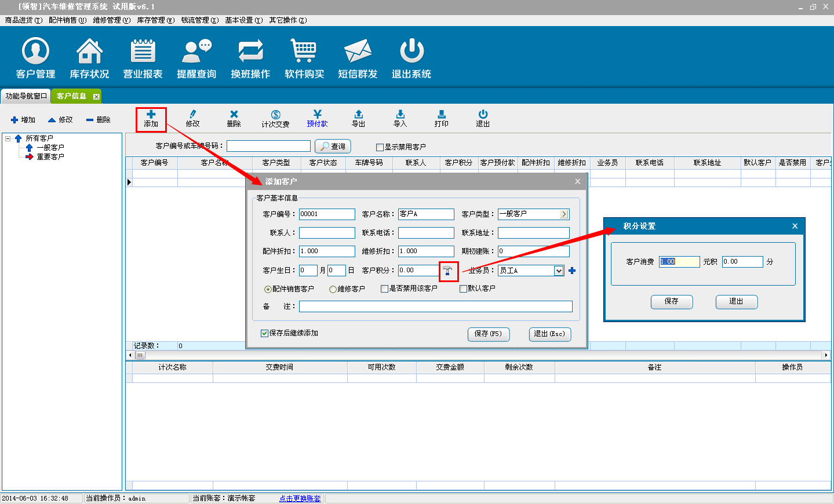This screenshot has height=504, width=834.
Task: Open the 客户类型 selector arrow
Action: [x=564, y=214]
